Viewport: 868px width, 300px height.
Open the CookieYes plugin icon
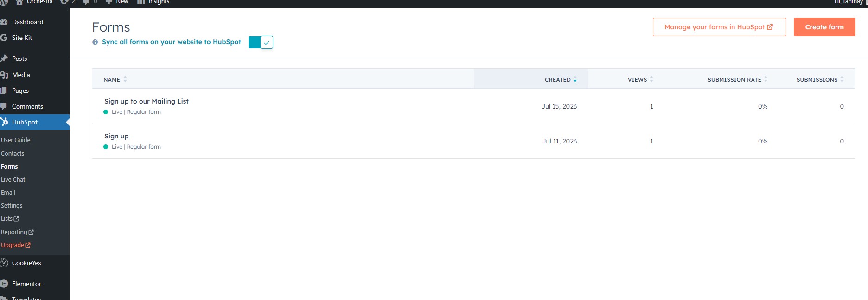pyautogui.click(x=4, y=263)
